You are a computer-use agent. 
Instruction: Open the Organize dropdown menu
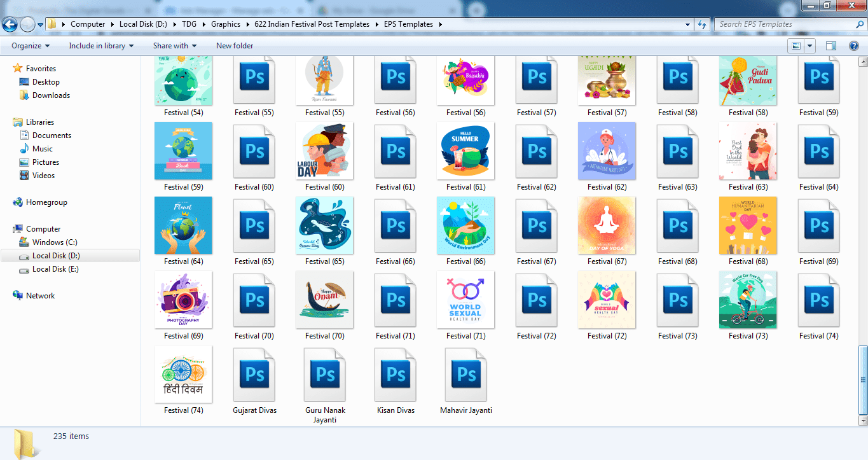pos(26,46)
